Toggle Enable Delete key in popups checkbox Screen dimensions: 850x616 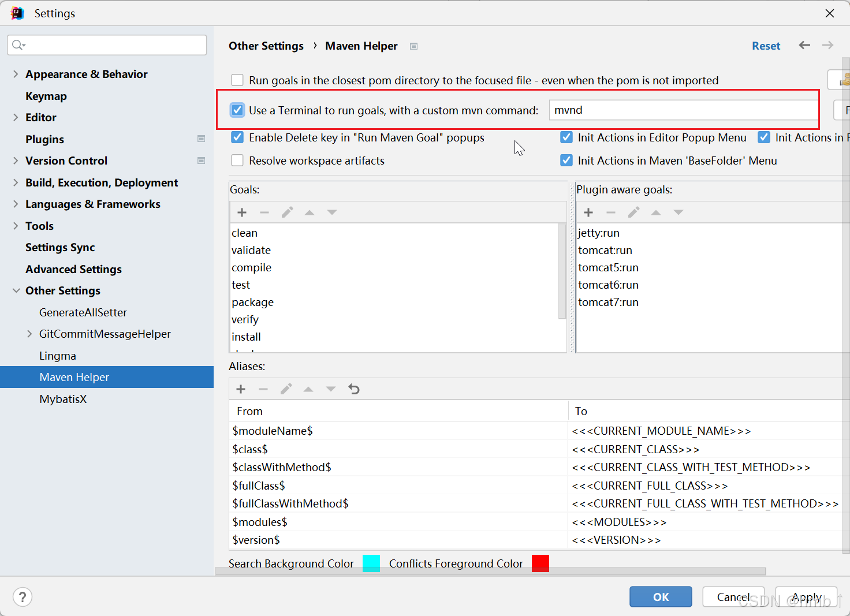[237, 137]
